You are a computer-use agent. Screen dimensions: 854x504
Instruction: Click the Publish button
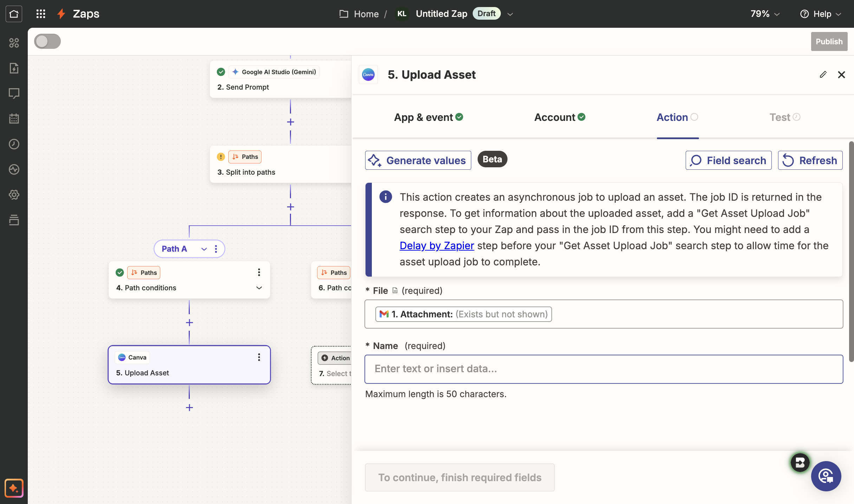click(829, 41)
